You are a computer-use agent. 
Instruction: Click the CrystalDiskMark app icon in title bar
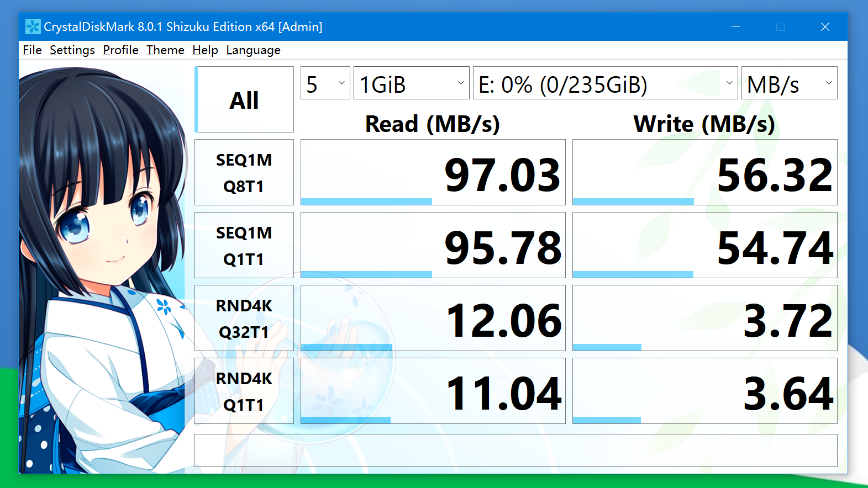click(x=33, y=26)
